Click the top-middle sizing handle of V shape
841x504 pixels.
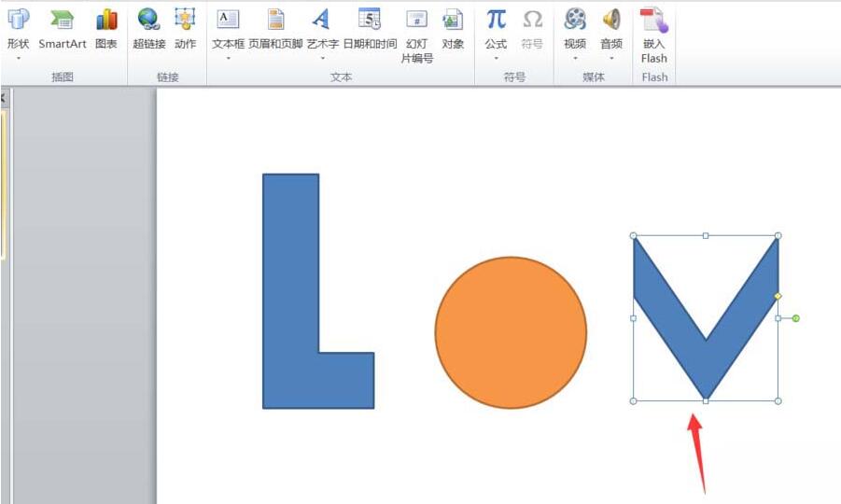706,235
